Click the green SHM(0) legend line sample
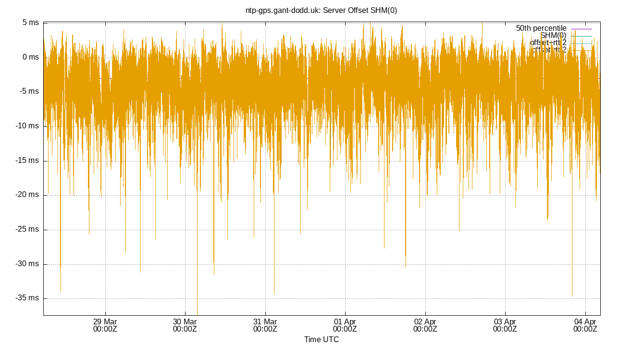This screenshot has width=644, height=346. 582,36
